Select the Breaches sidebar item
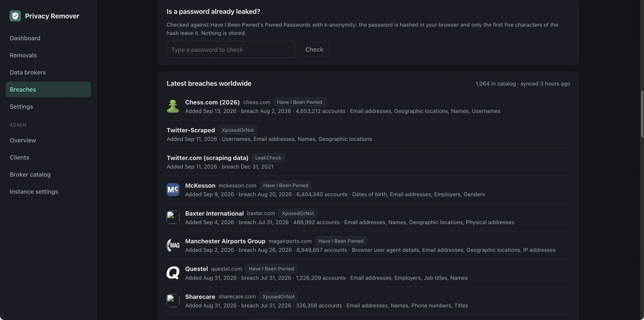 click(48, 90)
